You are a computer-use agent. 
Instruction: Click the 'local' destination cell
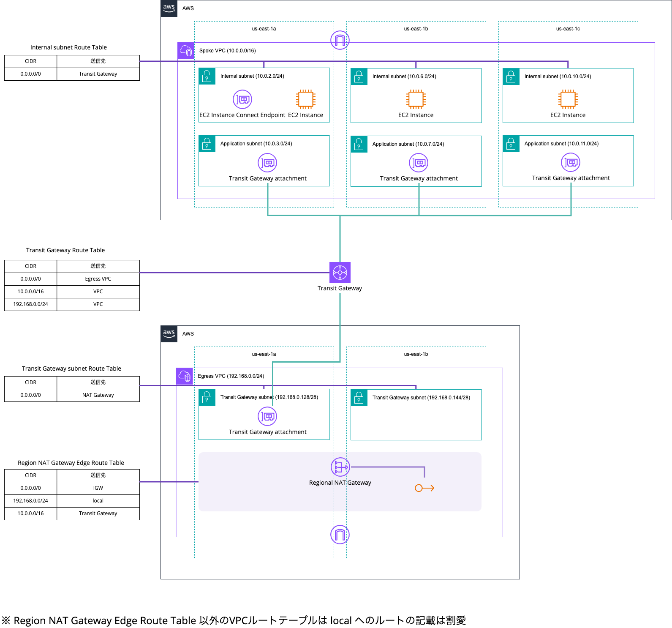pyautogui.click(x=98, y=501)
